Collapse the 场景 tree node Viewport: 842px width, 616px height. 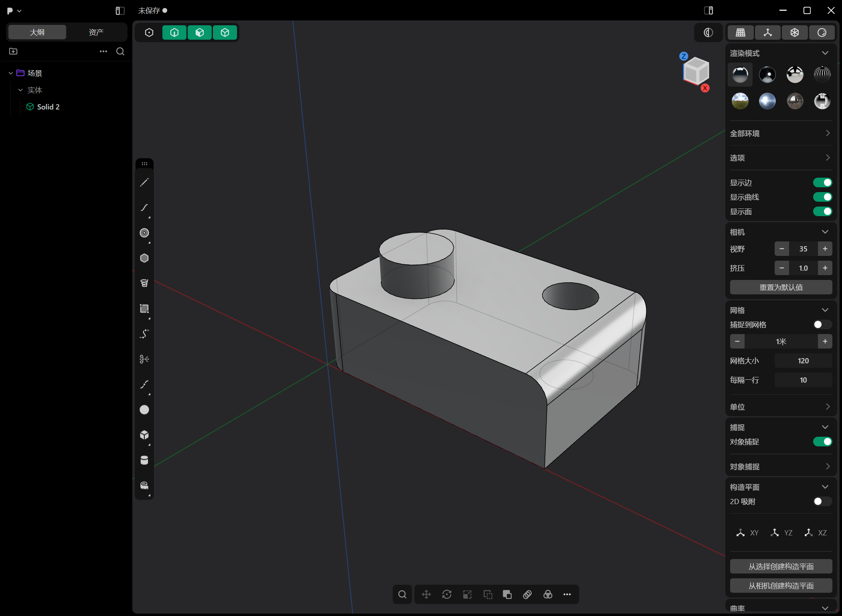click(11, 73)
